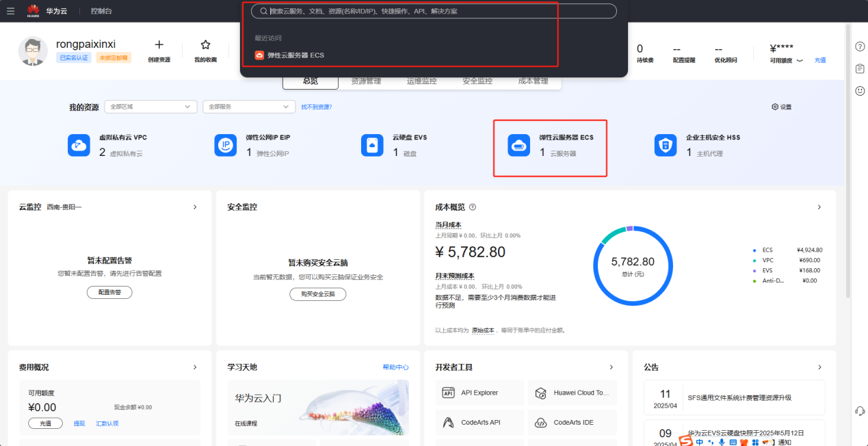Open the 全部服务 services dropdown

tap(249, 107)
